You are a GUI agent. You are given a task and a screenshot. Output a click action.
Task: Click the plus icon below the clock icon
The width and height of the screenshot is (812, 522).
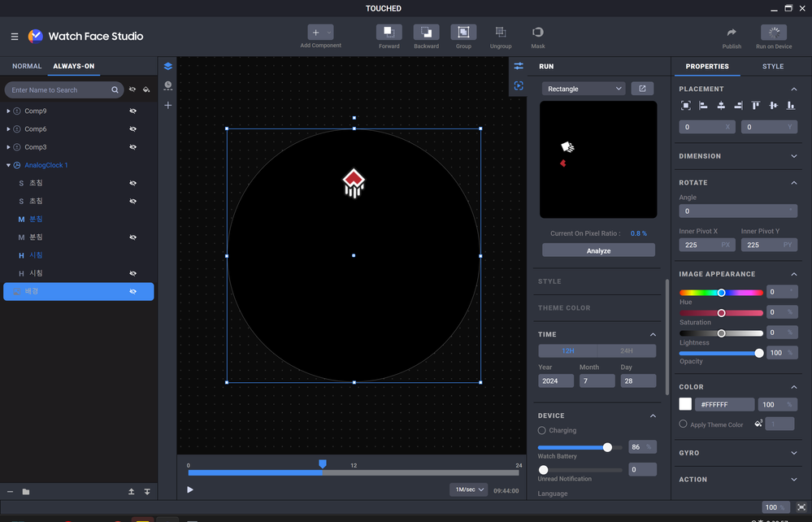[x=167, y=105]
